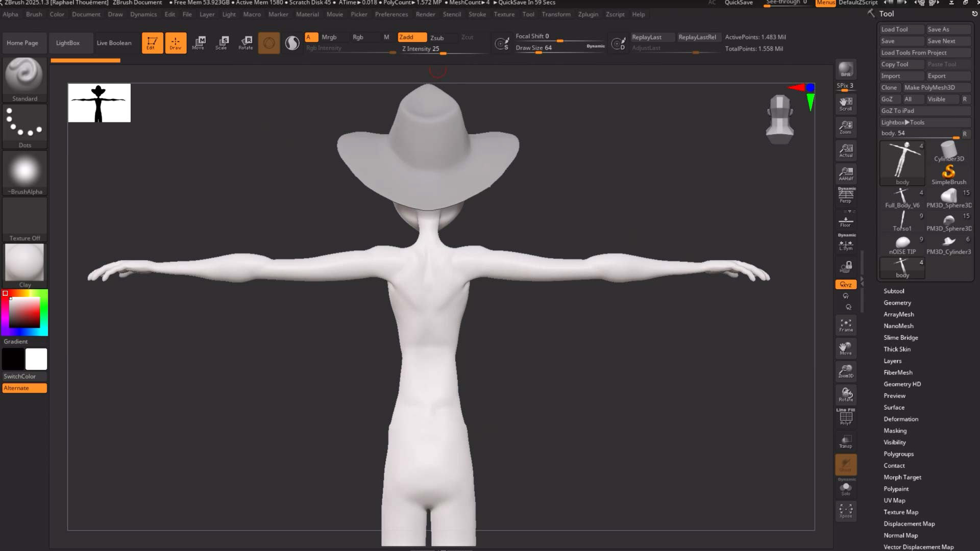Toggle Zsub sculpting mode
The width and height of the screenshot is (980, 551).
click(x=437, y=38)
